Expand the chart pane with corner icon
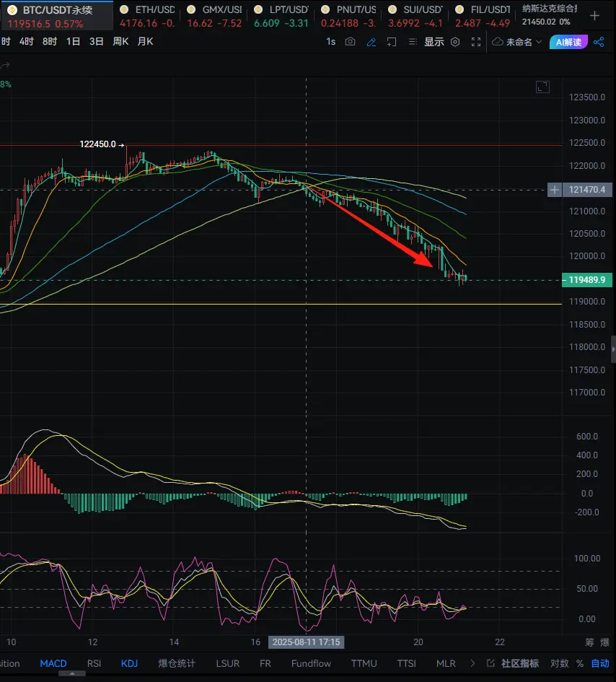616x682 pixels. click(542, 87)
